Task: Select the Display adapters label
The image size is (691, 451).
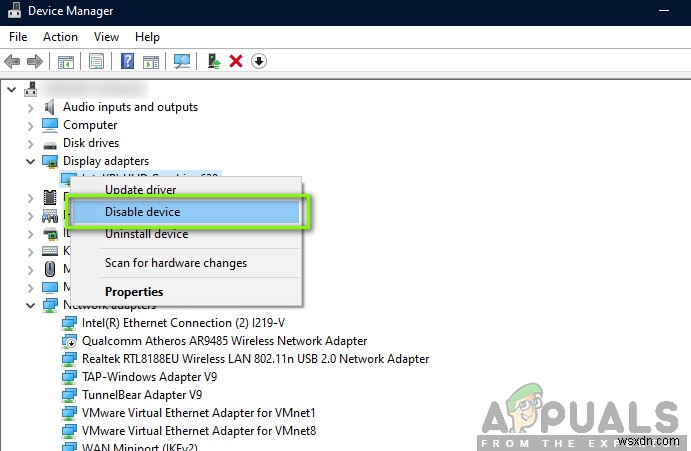Action: tap(106, 161)
